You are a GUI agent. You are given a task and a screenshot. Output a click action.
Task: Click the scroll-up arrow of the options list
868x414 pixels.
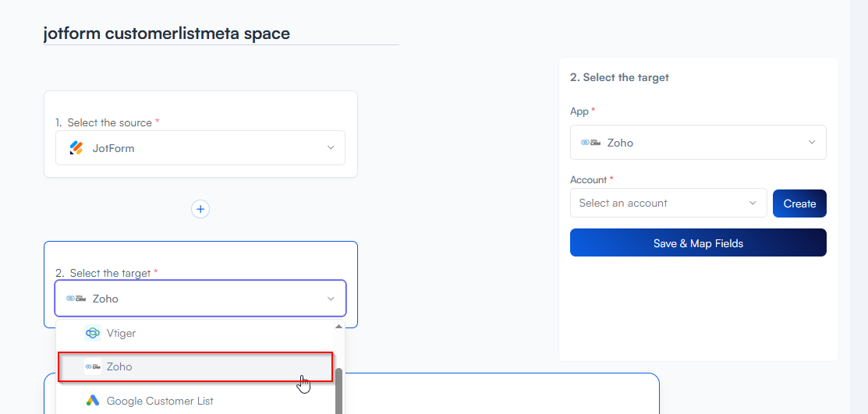[x=338, y=327]
